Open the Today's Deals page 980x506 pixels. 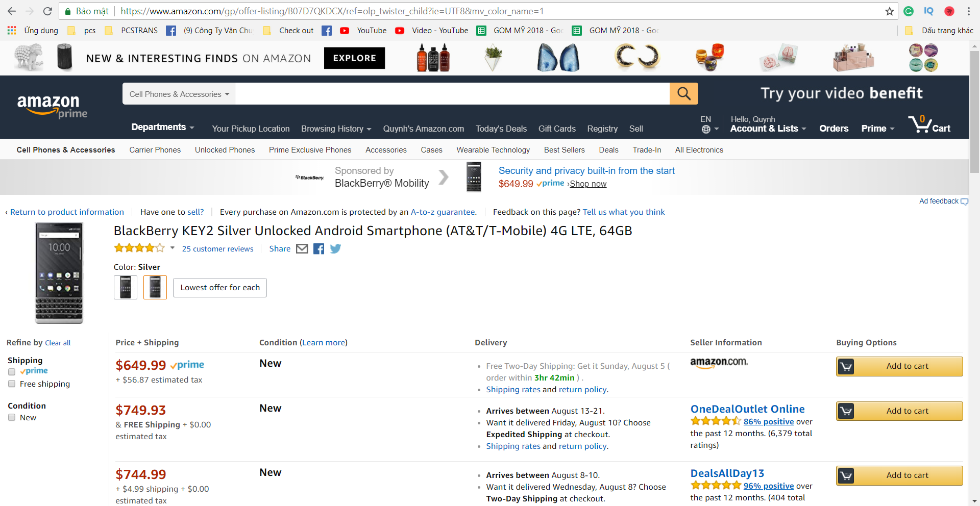pos(501,129)
